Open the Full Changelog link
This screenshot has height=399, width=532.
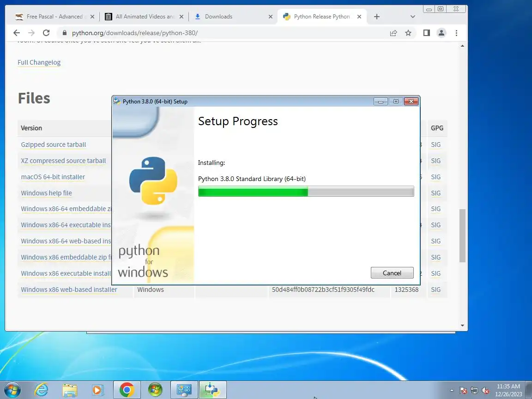click(x=39, y=62)
